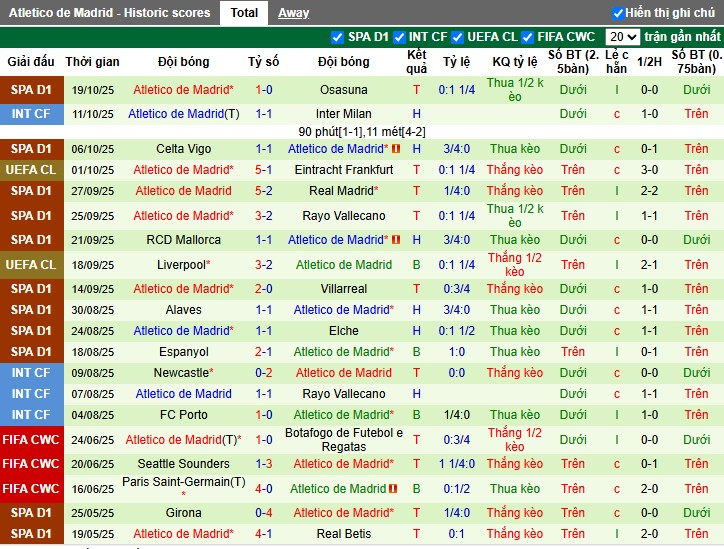The height and width of the screenshot is (549, 724).
Task: Select the Eintracht Frankfurt team name
Action: (x=344, y=169)
